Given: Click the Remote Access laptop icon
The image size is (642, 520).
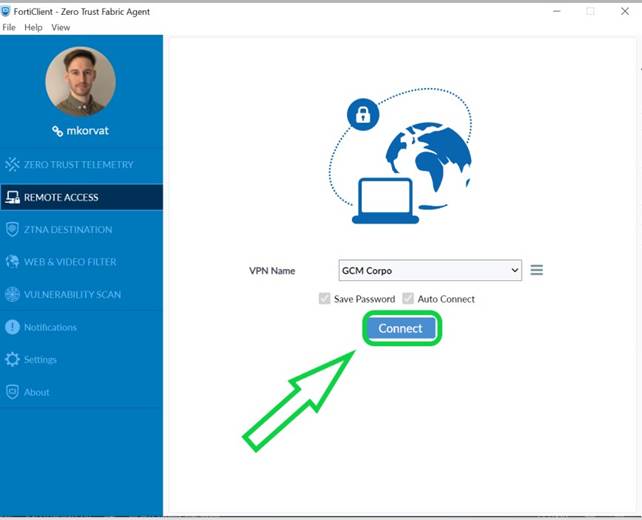Looking at the screenshot, I should (12, 197).
